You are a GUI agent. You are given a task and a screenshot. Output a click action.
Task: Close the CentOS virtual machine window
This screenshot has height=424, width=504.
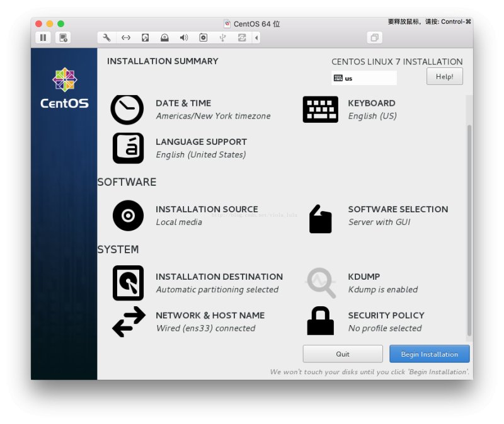tap(39, 24)
